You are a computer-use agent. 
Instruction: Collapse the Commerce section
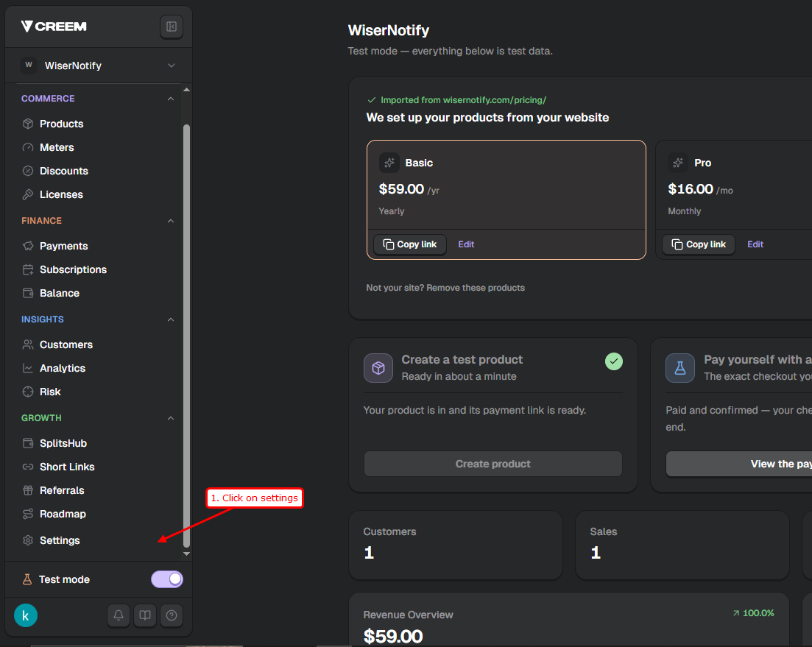pyautogui.click(x=170, y=99)
